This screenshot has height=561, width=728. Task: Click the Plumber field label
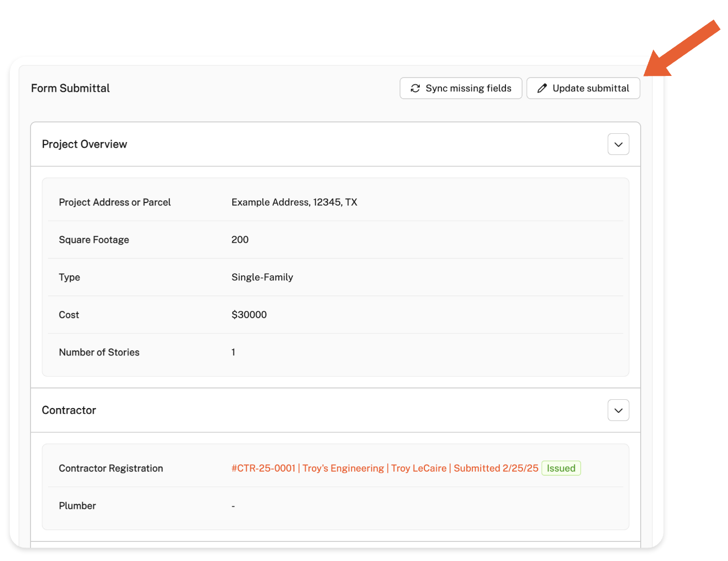[77, 506]
